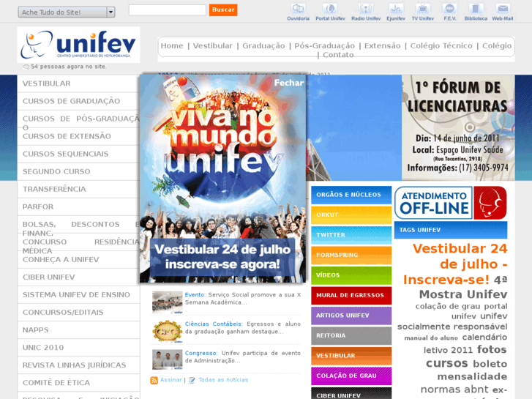Screen dimensions: 532x399
Task: Click the ARTIGOS UNIFEV purple button
Action: 351,316
